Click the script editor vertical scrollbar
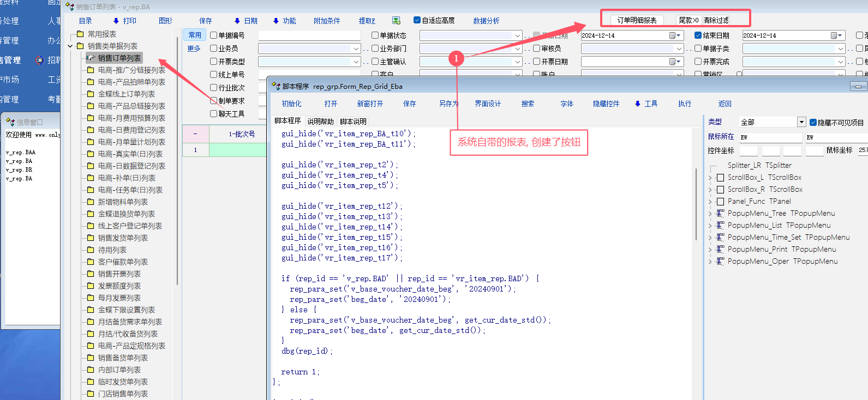Viewport: 868px width, 400px height. click(x=696, y=204)
